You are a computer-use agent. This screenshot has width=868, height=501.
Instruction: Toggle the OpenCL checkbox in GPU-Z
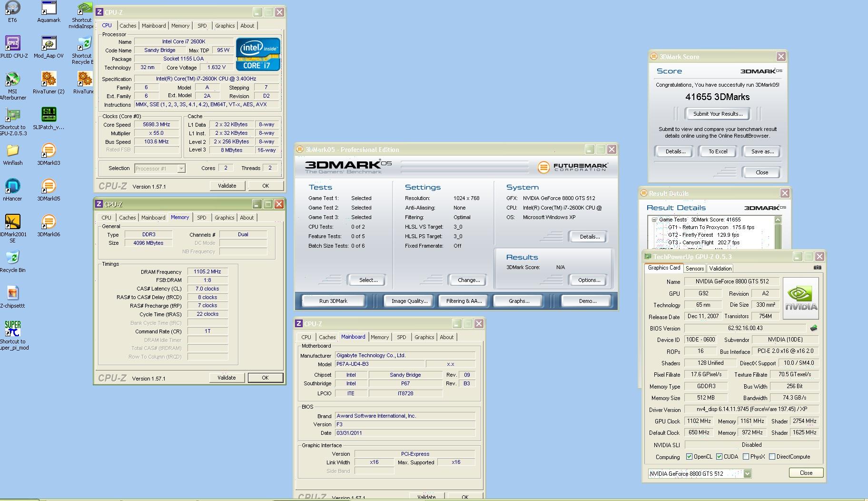tap(689, 457)
